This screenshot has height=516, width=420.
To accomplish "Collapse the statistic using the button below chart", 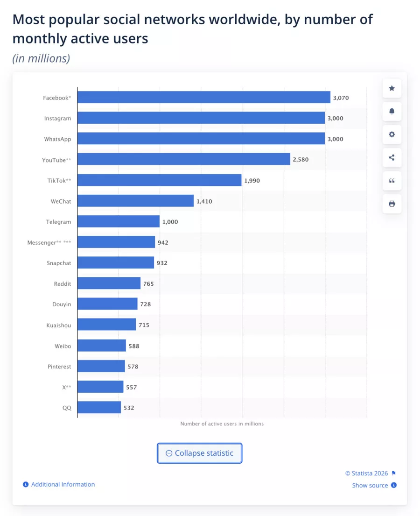I will [x=199, y=453].
